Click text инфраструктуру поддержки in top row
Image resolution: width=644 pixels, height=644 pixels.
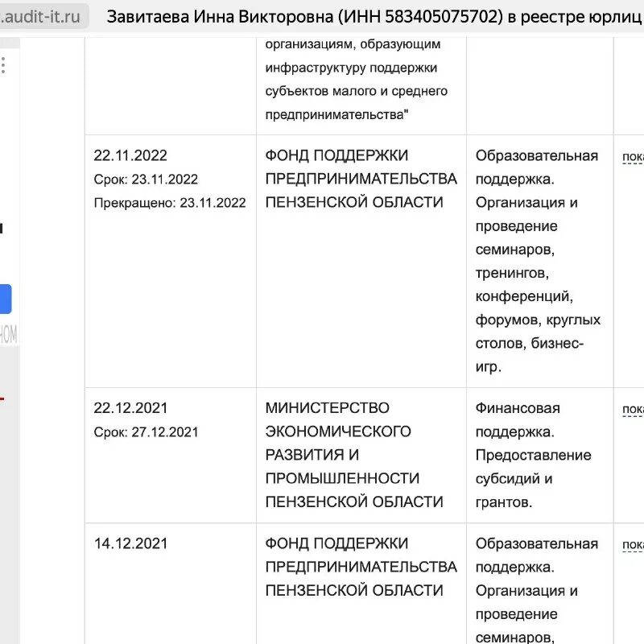pos(351,68)
